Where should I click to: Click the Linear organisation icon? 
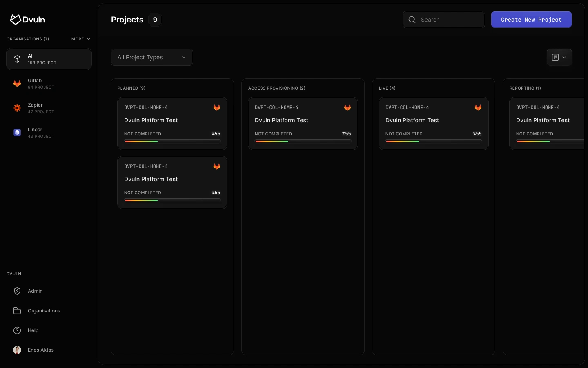(17, 132)
